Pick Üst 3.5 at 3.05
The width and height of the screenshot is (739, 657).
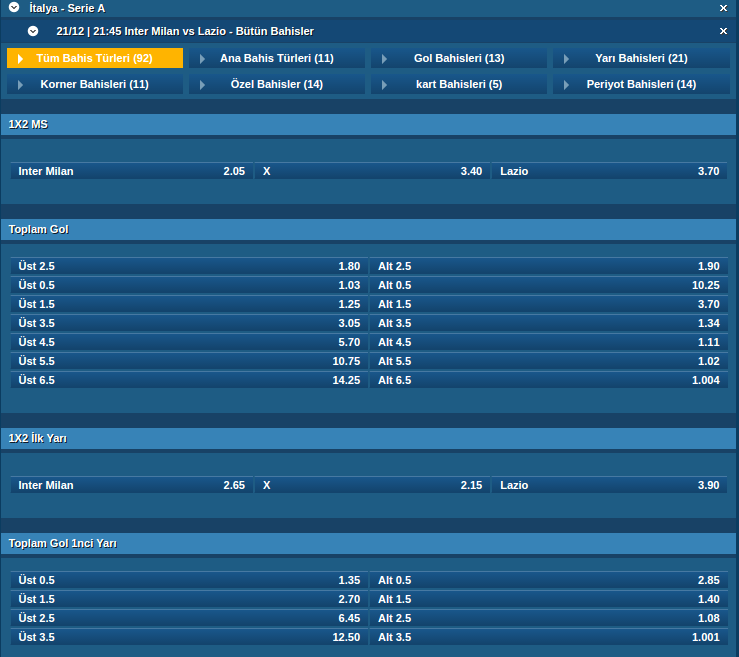(189, 323)
